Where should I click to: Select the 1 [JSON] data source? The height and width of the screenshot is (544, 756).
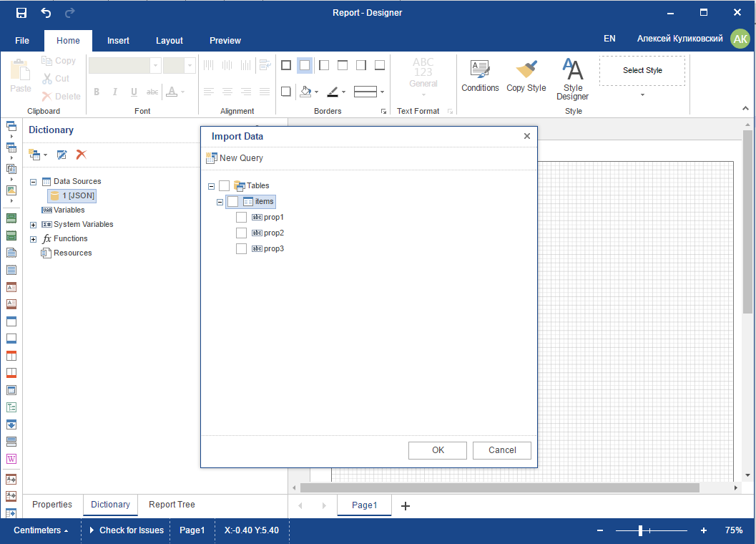72,195
